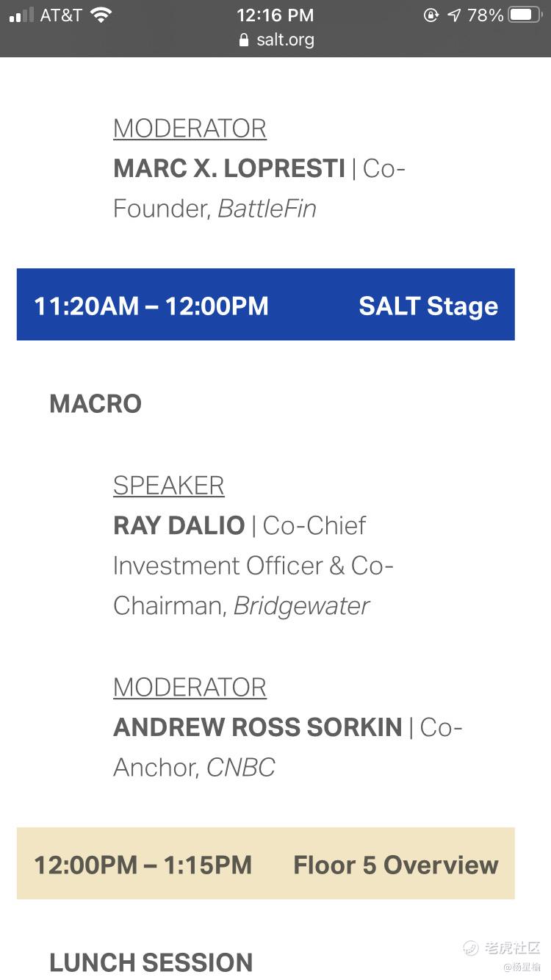The image size is (551, 980).
Task: Tap the LUNCH SESSION title
Action: click(x=151, y=962)
